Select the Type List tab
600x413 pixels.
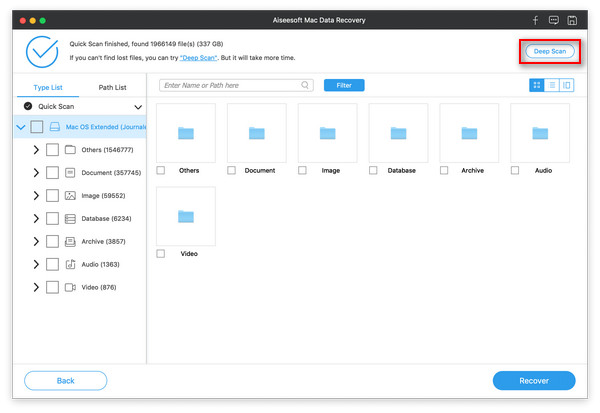click(48, 87)
